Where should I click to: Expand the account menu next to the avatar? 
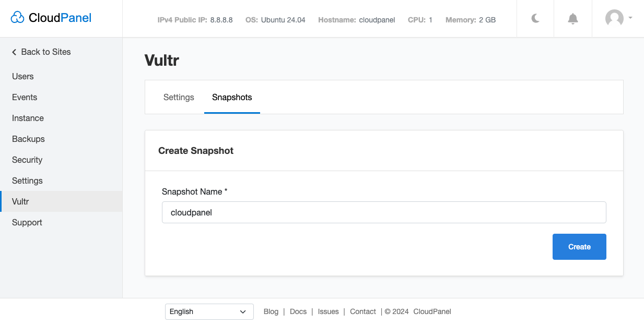630,18
